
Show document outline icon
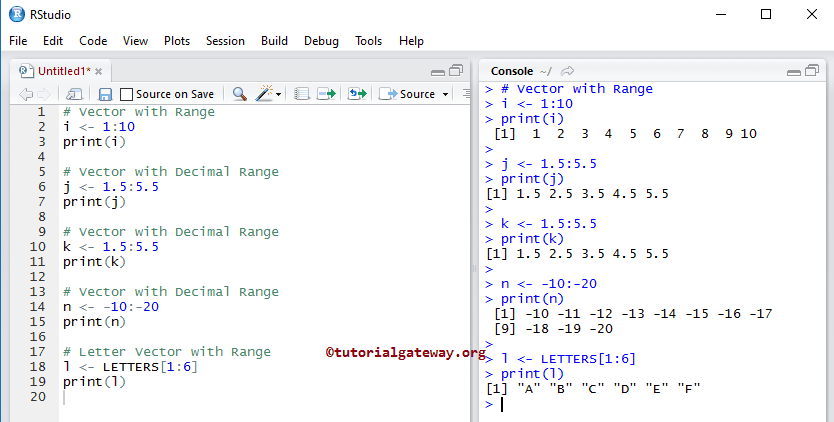click(466, 94)
